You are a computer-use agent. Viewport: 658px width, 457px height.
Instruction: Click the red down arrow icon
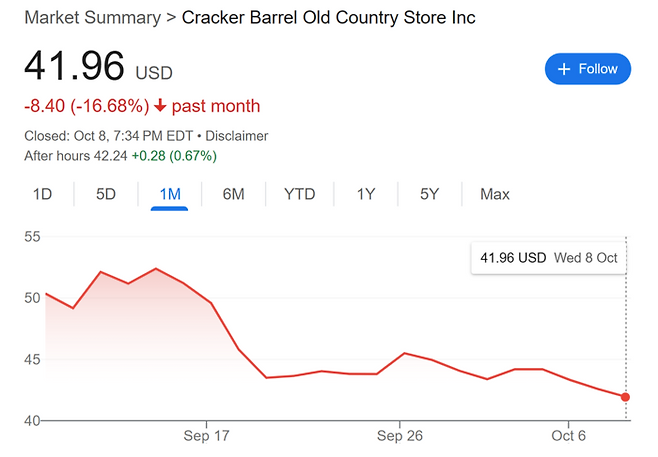[161, 106]
